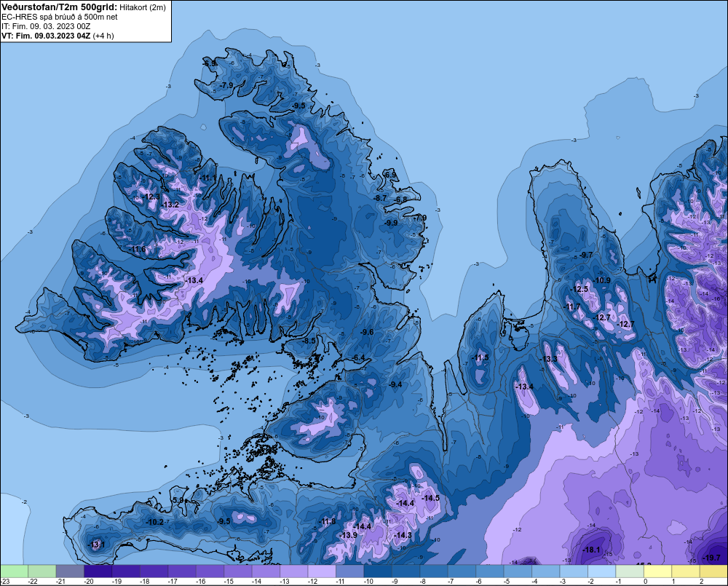
Task: Click the -11.1 temperature label on the map
Action: click(x=208, y=178)
